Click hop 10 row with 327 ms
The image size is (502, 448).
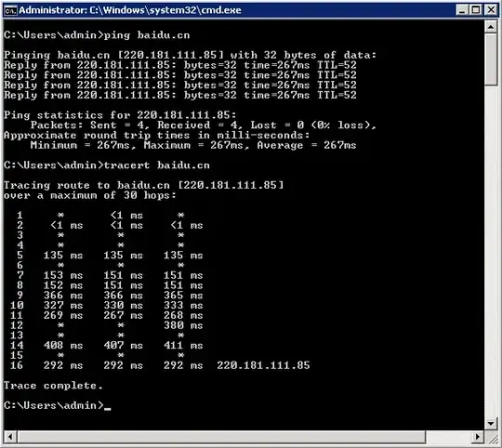(107, 305)
